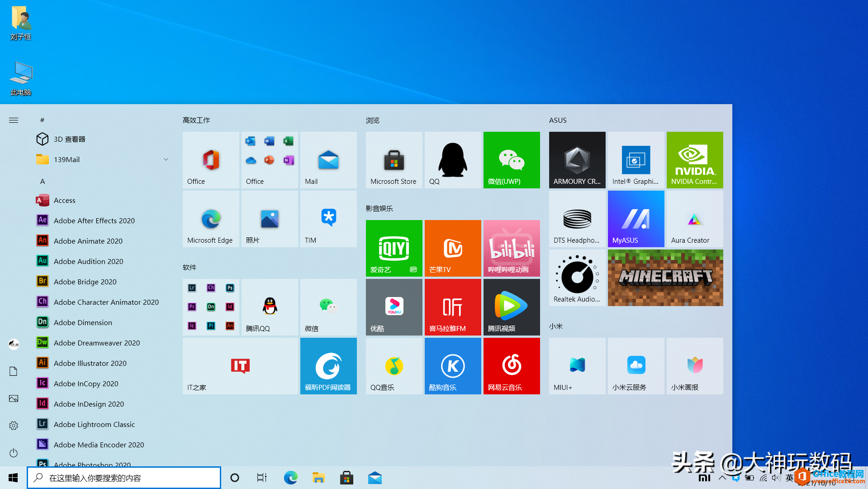Open Pictures from start sidebar

pyautogui.click(x=14, y=398)
